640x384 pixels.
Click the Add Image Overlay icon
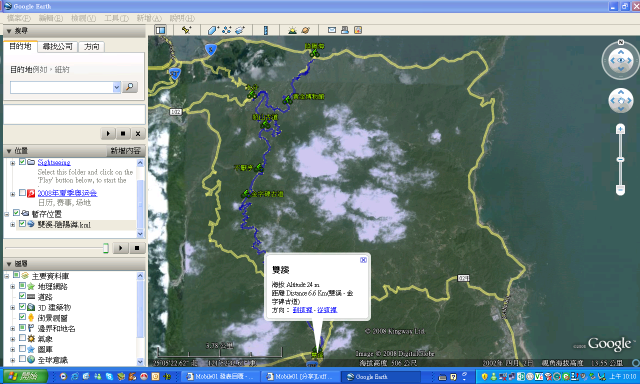click(240, 30)
